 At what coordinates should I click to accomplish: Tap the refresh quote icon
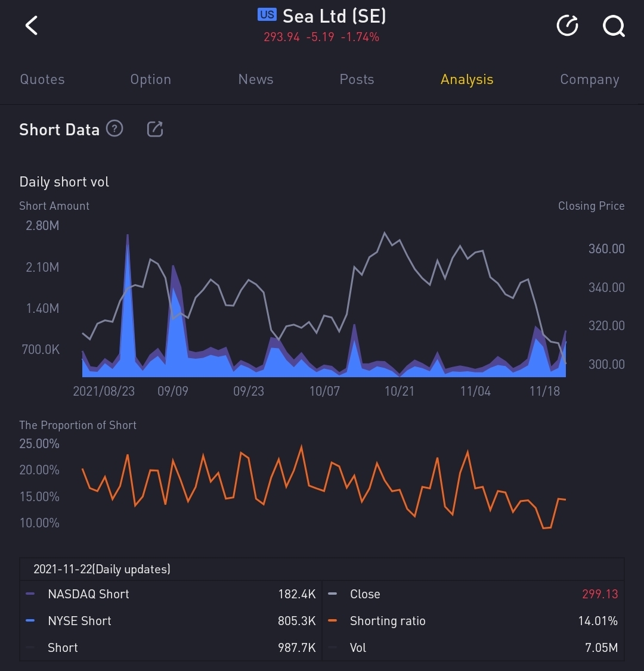click(x=567, y=26)
